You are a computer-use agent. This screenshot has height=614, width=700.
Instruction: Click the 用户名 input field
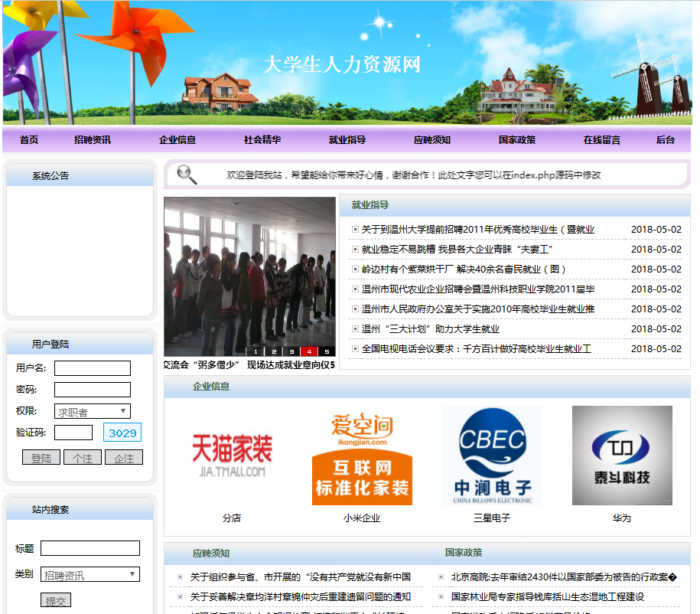[93, 368]
